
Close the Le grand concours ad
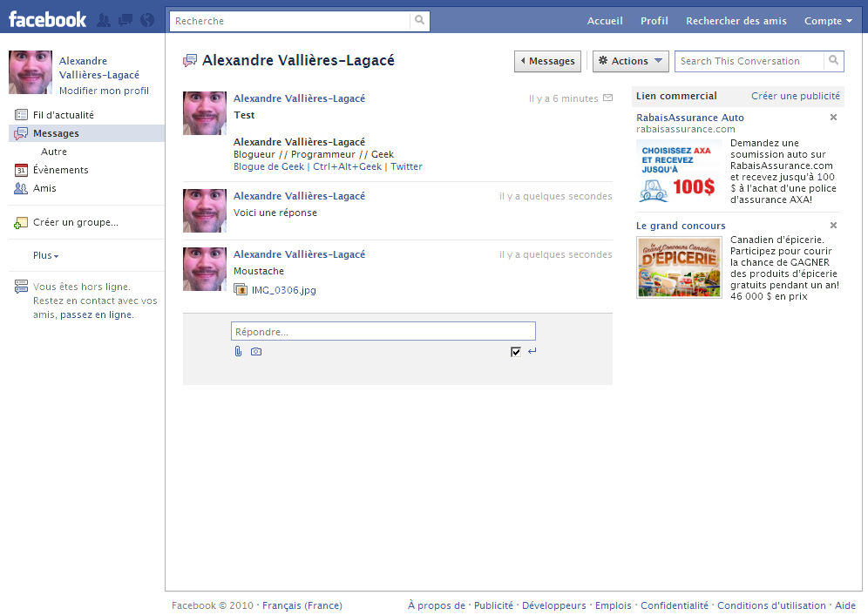[833, 226]
